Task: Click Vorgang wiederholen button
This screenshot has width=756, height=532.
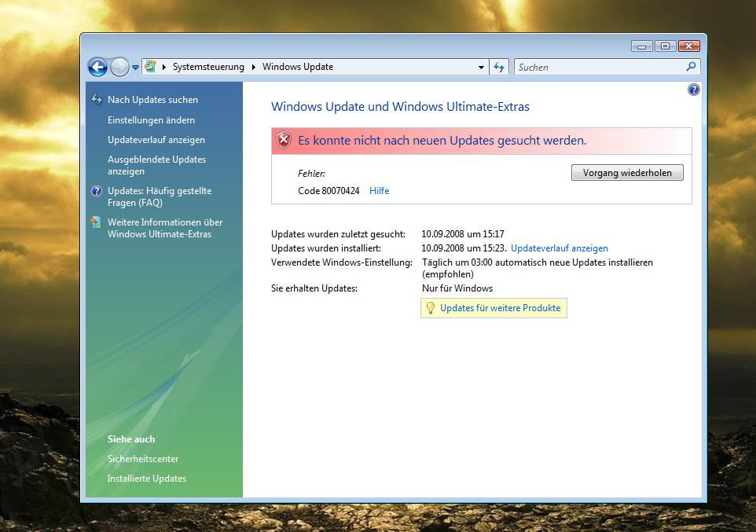Action: pyautogui.click(x=627, y=173)
